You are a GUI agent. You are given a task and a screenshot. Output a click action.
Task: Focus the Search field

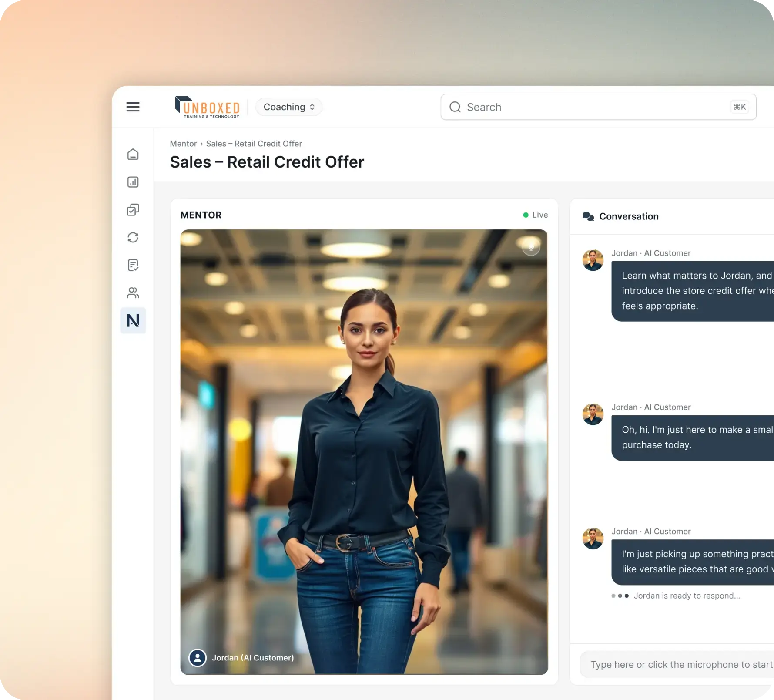(598, 107)
